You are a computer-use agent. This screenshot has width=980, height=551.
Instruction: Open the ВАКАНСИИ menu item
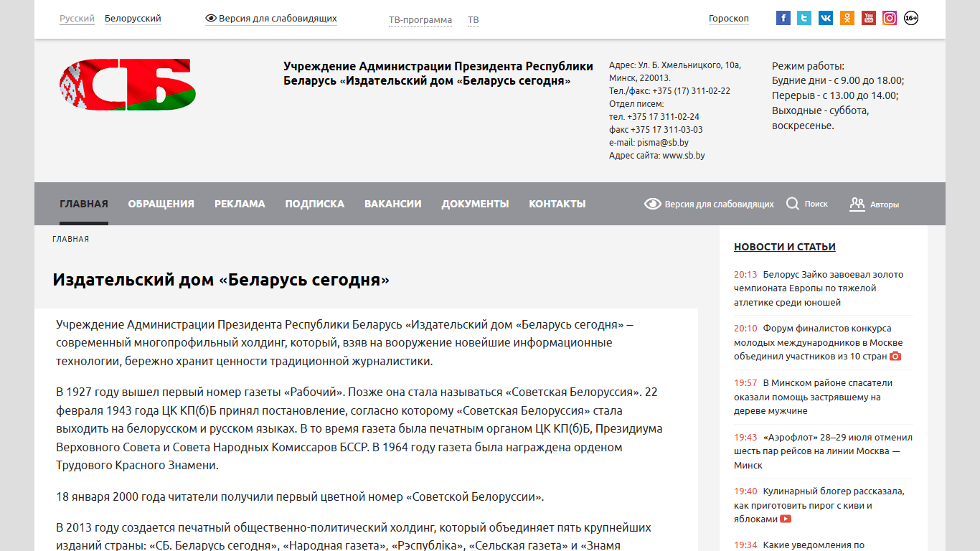click(393, 204)
